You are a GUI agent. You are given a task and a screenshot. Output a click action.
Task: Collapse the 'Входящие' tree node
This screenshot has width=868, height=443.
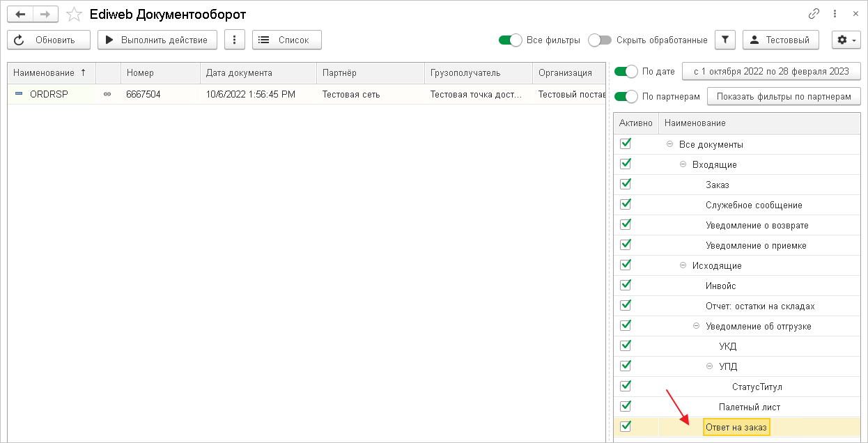point(683,164)
